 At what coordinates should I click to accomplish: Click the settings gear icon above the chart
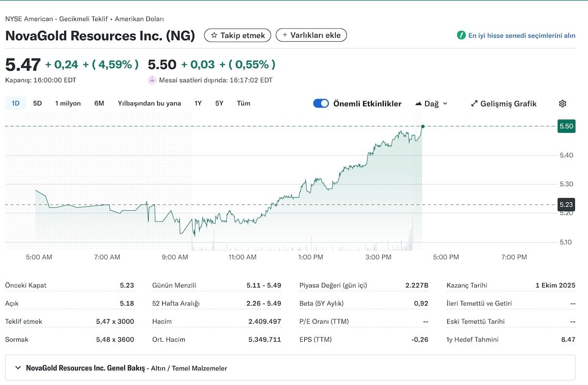click(x=563, y=103)
